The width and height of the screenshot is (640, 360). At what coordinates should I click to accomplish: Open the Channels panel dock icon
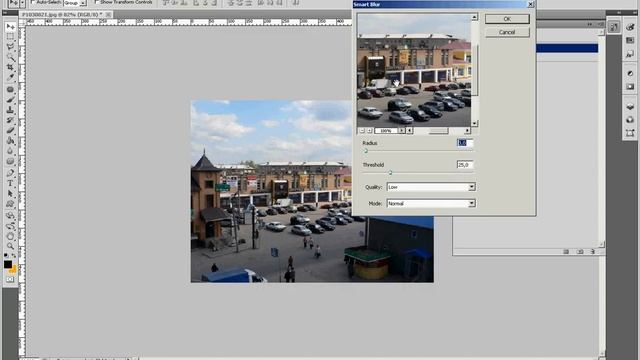pos(630,120)
